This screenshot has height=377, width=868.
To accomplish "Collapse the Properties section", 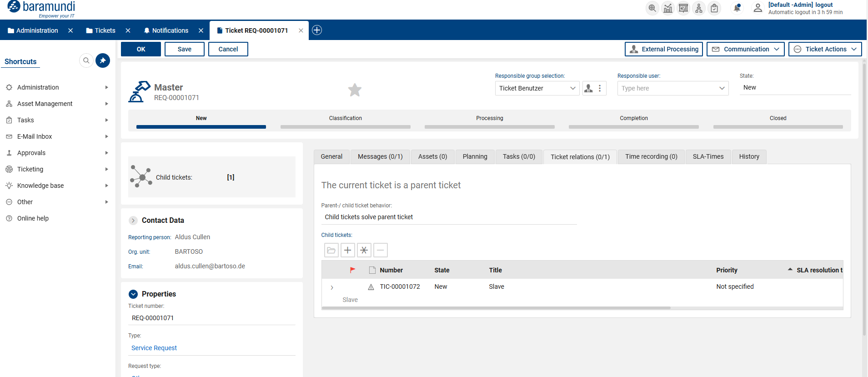I will click(133, 294).
